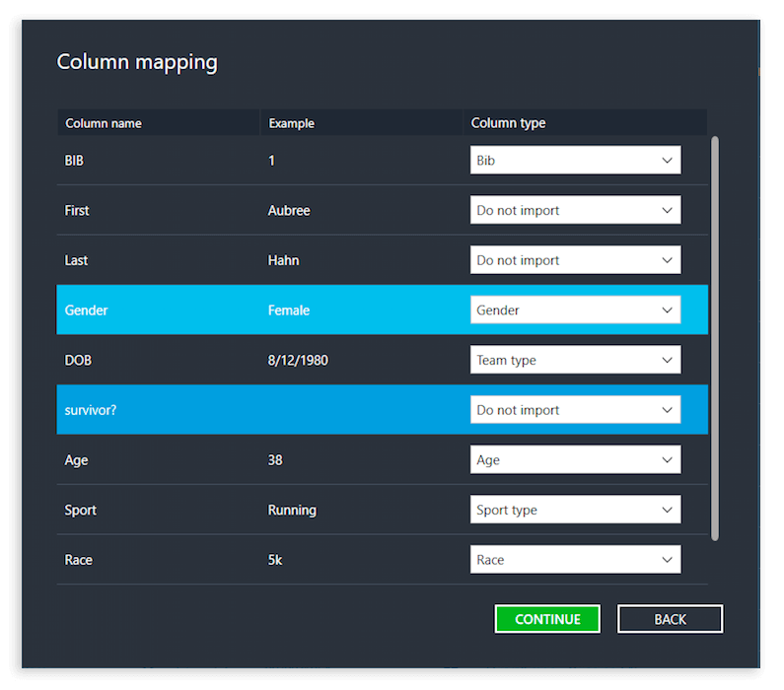Select the BIB row in the table
Viewport: 784px width, 690px height.
click(382, 160)
